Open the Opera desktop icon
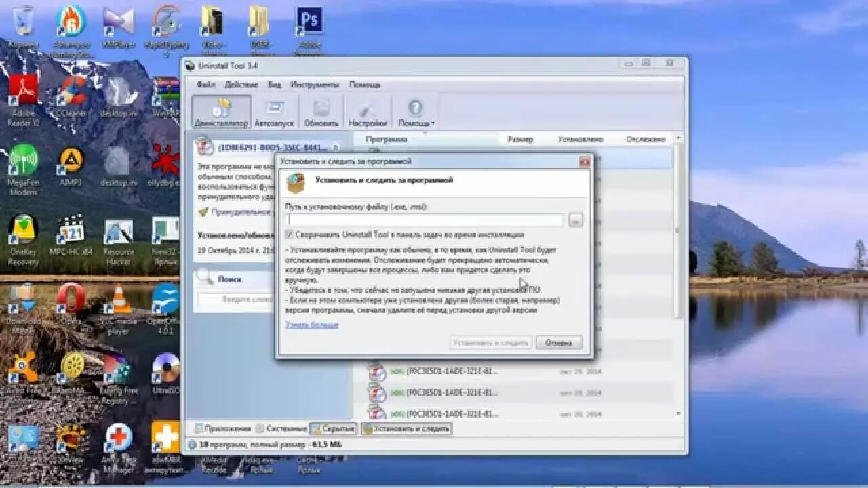868x488 pixels. (71, 304)
